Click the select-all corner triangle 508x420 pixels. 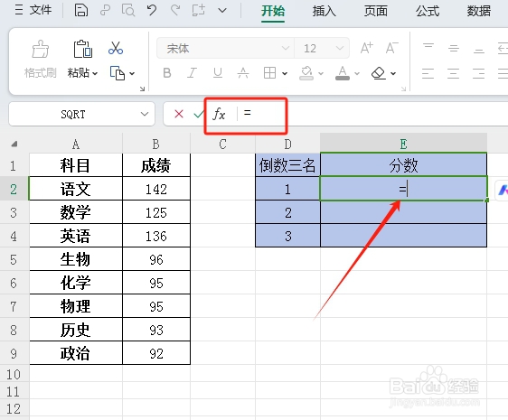[14, 145]
